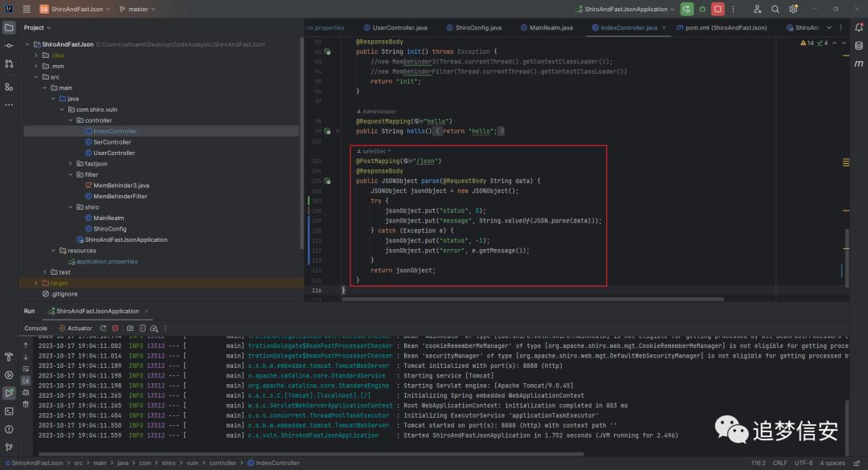Click the UTF-8 encoding status widget

tap(803, 463)
